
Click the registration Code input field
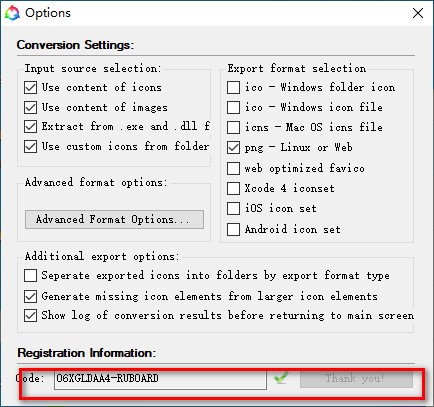point(160,378)
